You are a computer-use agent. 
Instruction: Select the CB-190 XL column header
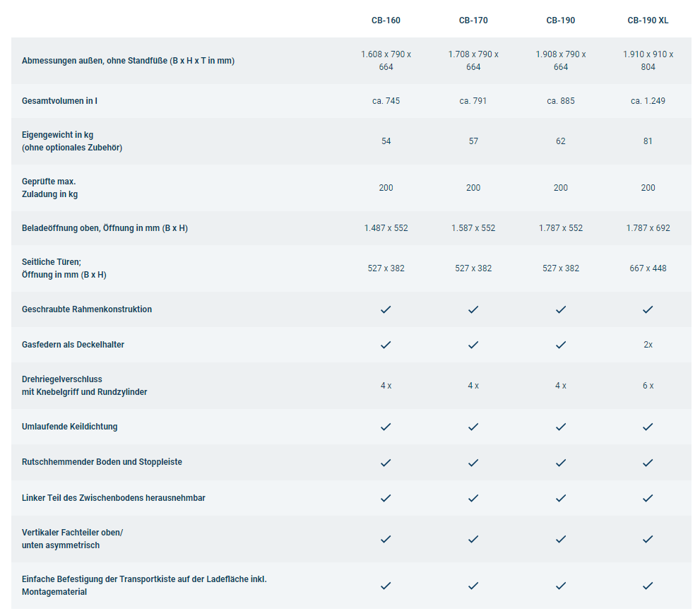[648, 20]
